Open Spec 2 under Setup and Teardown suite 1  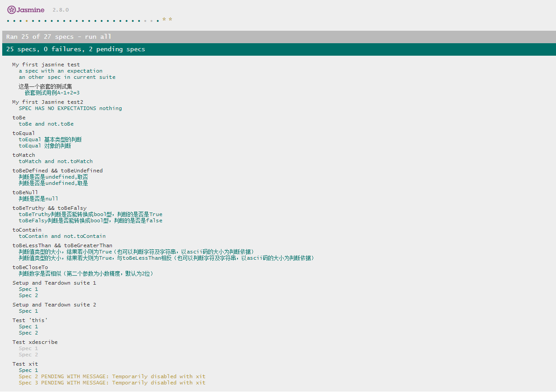[x=29, y=295]
